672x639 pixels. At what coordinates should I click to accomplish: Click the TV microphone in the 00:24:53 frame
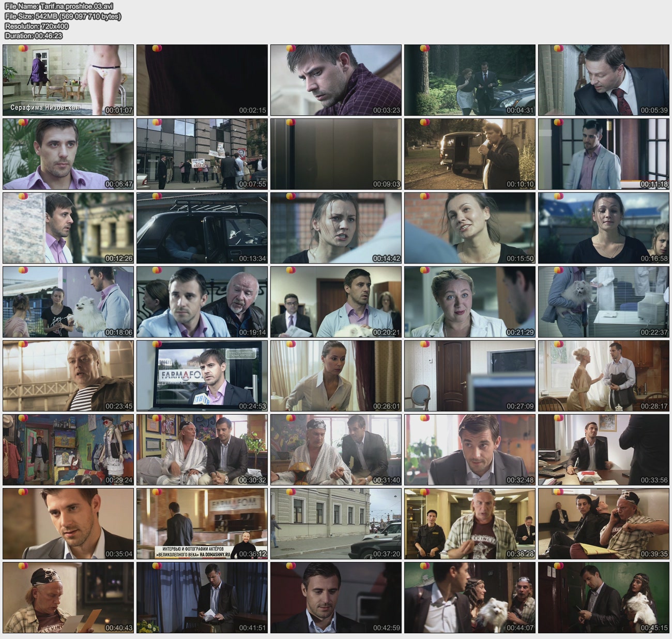click(x=203, y=399)
